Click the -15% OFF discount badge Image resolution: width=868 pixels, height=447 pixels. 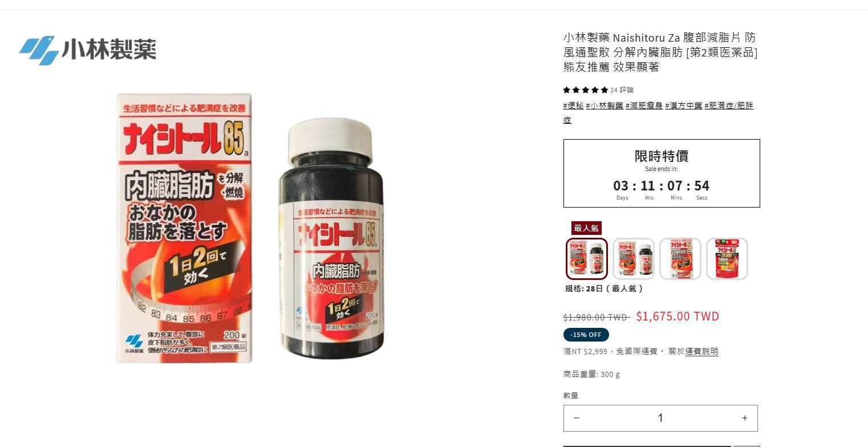[x=586, y=335]
